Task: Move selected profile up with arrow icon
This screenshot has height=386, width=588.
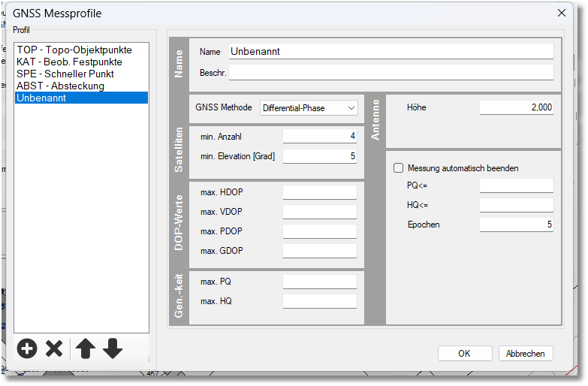Action: [86, 348]
